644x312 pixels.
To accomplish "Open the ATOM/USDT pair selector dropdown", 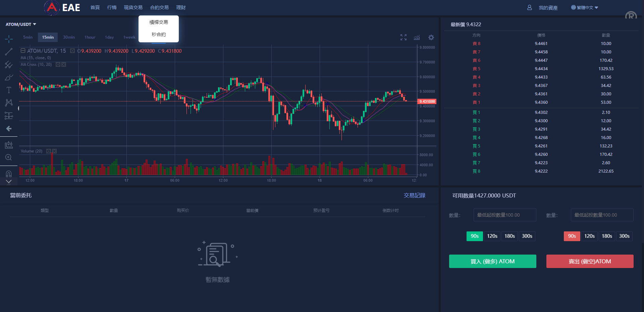I will click(20, 24).
